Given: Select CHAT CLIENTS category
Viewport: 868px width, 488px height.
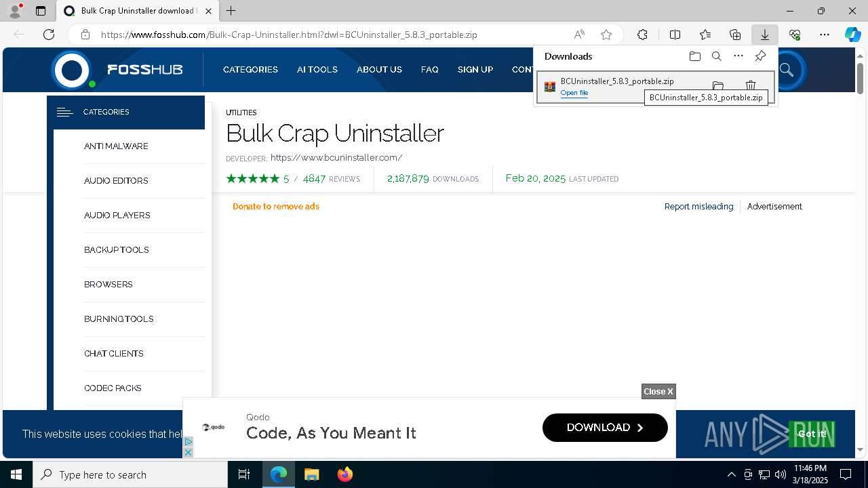Looking at the screenshot, I should pyautogui.click(x=114, y=354).
